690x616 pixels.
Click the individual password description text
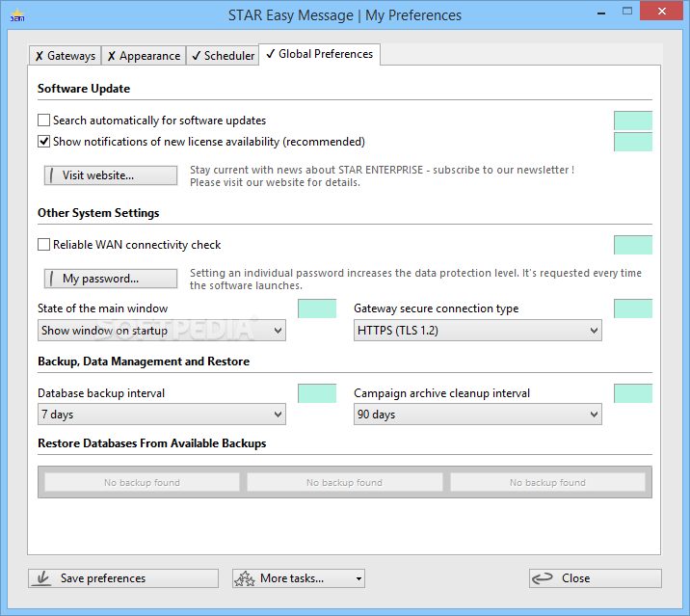click(x=415, y=280)
